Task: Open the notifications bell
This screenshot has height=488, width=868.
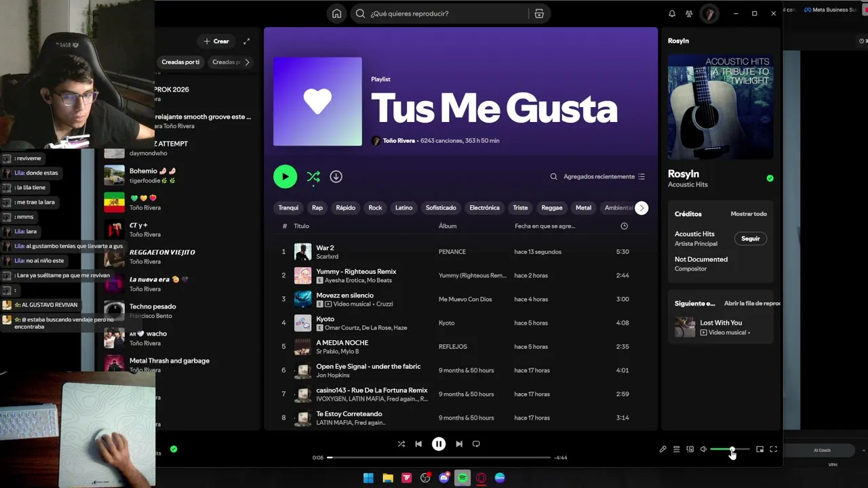Action: [672, 14]
